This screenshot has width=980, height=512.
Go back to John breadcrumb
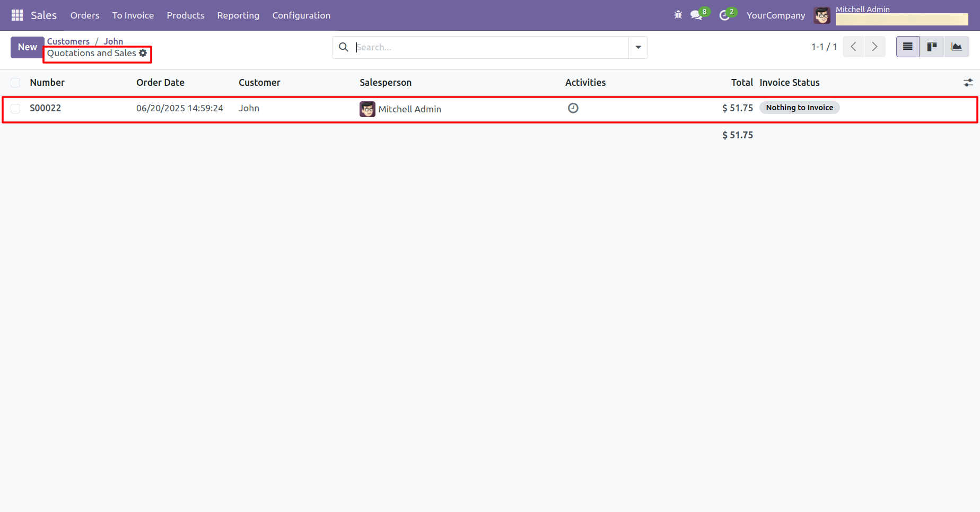[x=113, y=41]
